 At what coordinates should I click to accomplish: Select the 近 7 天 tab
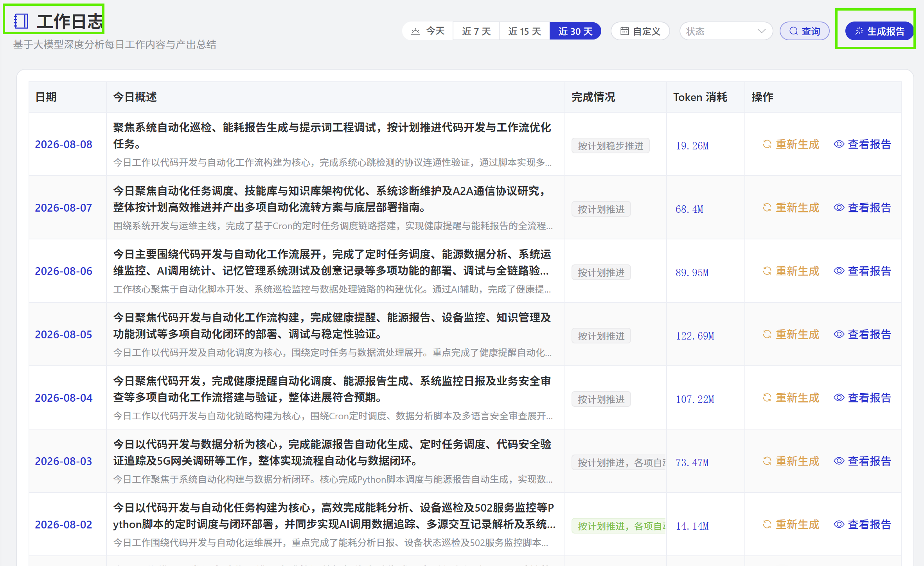click(476, 31)
